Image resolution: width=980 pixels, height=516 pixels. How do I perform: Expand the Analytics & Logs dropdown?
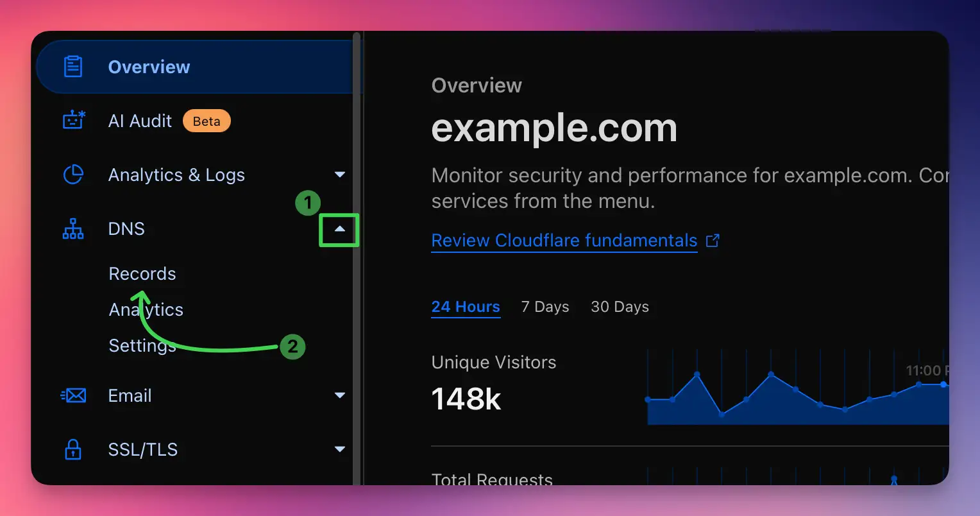[340, 175]
